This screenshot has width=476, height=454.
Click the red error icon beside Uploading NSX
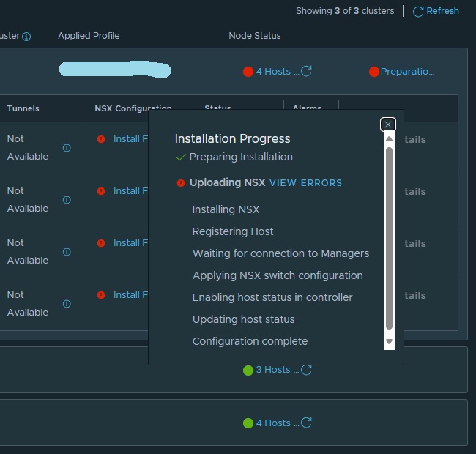click(181, 183)
